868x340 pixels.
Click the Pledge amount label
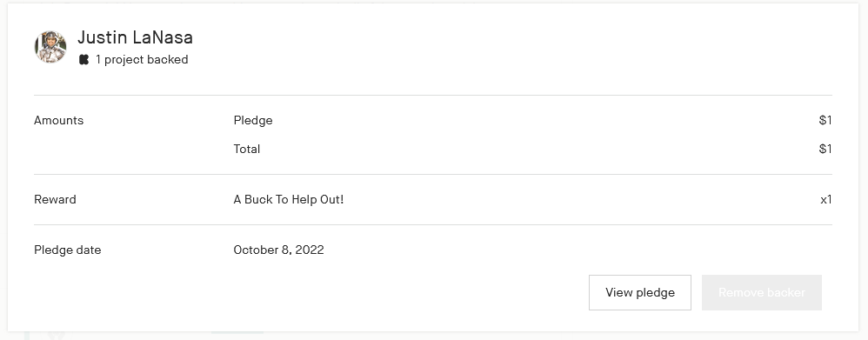[253, 121]
